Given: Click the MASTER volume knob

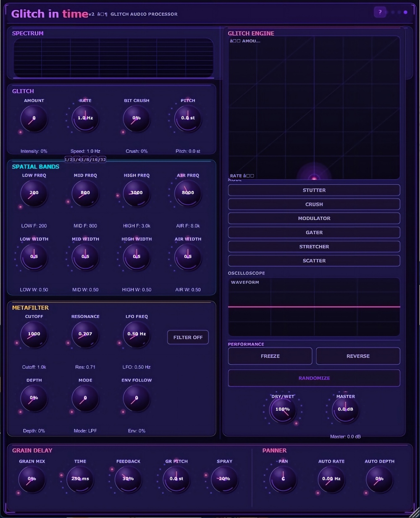Looking at the screenshot, I should [x=346, y=410].
